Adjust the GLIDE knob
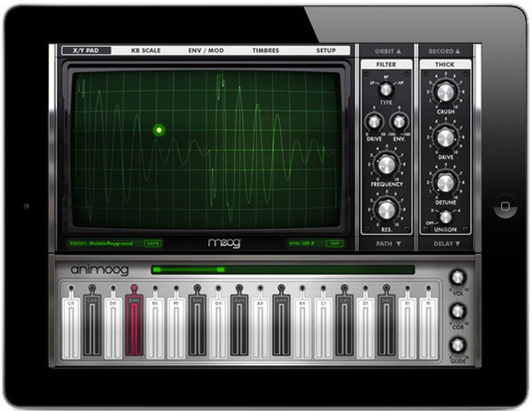The image size is (532, 411). pos(458,345)
